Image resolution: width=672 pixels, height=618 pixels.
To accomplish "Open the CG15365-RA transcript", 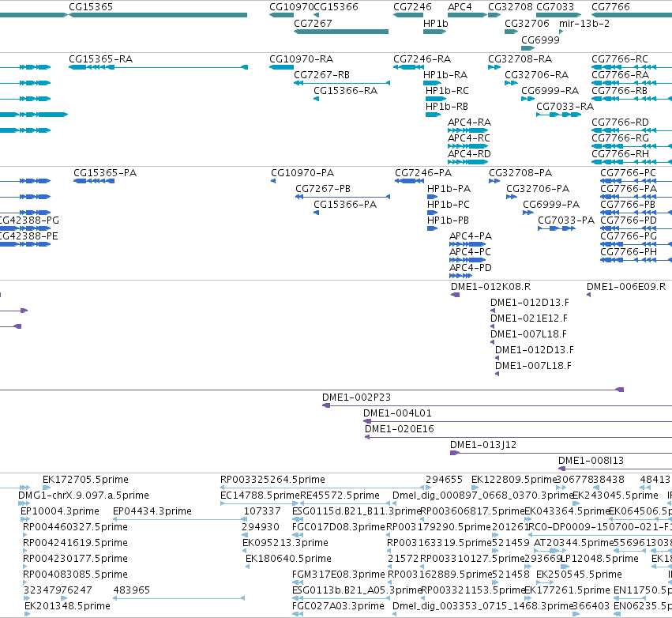I will (x=158, y=67).
